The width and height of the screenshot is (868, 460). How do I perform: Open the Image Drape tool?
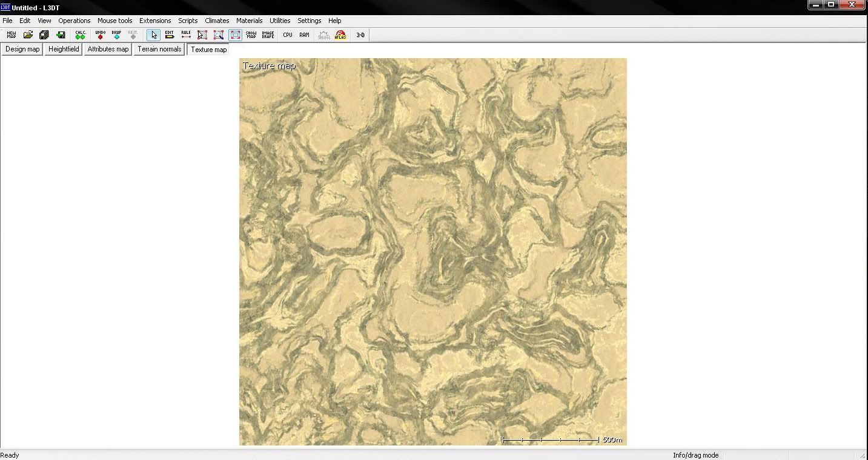click(x=268, y=35)
